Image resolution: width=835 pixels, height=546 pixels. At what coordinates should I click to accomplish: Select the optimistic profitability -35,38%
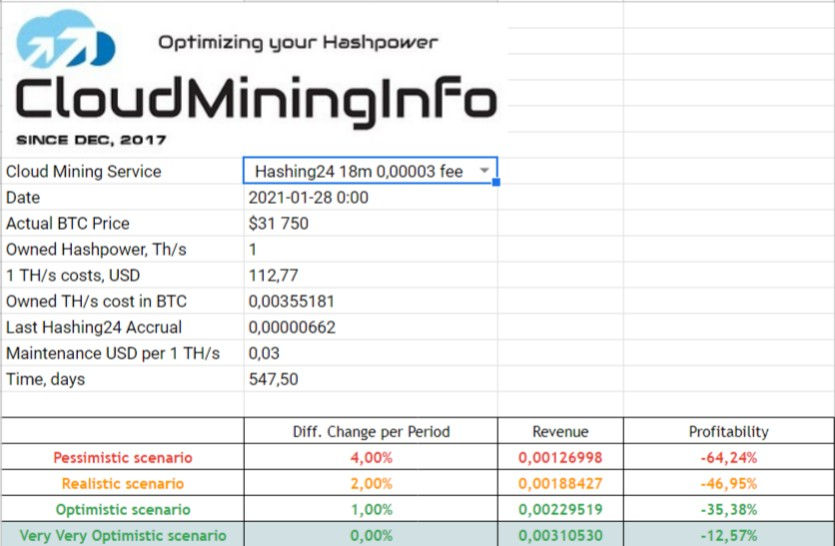click(x=728, y=510)
